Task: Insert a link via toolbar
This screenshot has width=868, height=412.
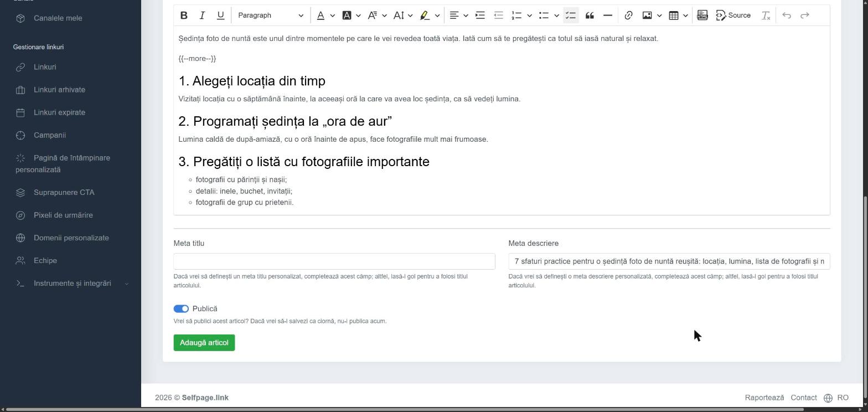Action: pyautogui.click(x=628, y=16)
